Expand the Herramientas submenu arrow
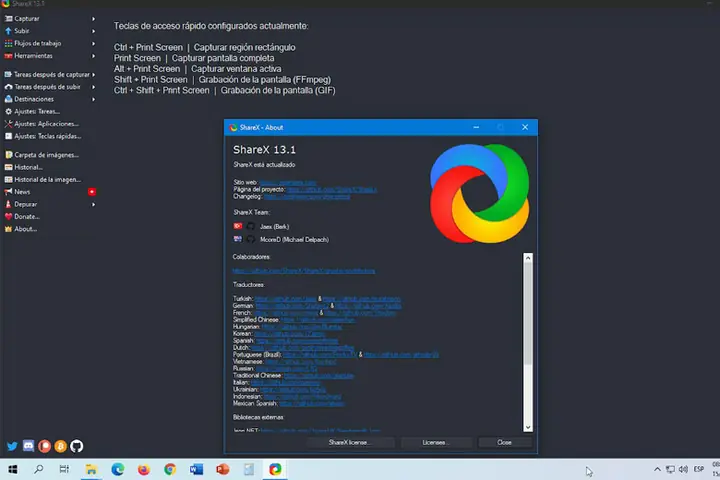Viewport: 720px width, 480px height. pyautogui.click(x=94, y=56)
